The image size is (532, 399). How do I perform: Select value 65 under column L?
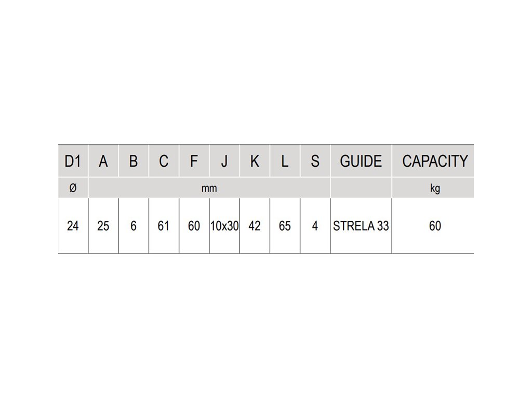(x=285, y=225)
